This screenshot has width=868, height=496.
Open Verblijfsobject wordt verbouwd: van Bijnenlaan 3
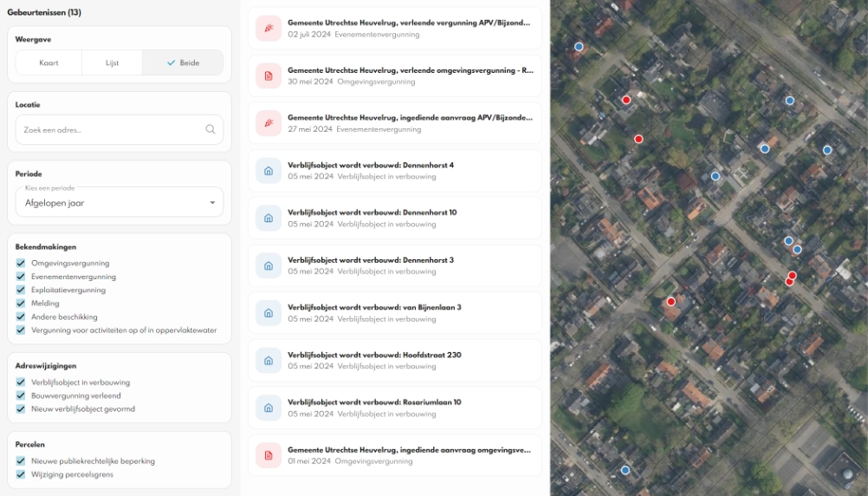(395, 313)
